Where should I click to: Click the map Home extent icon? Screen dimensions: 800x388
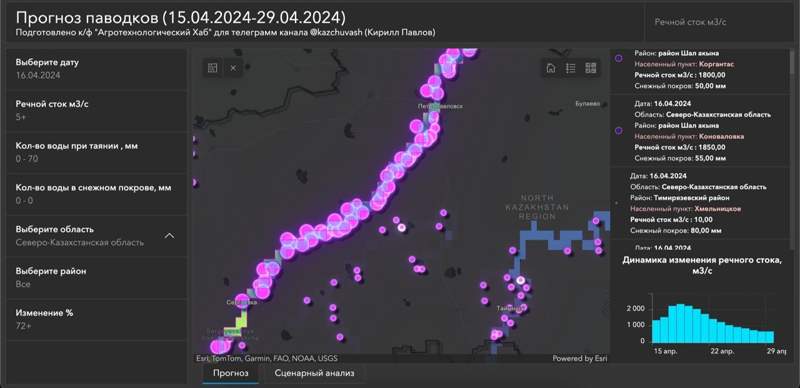tap(551, 68)
